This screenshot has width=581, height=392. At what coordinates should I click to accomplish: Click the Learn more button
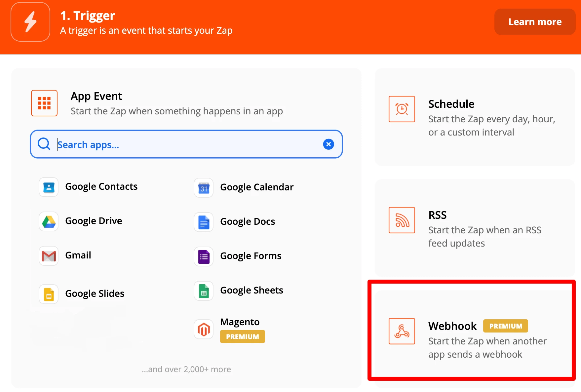coord(535,22)
